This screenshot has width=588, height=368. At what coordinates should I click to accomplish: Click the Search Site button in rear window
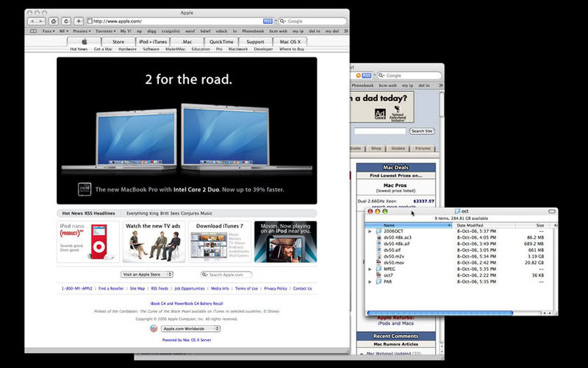tap(421, 131)
